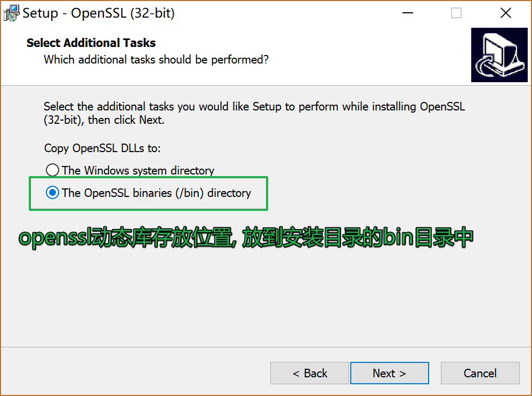Click "Which additional tasks should be performed?" subtitle

156,60
